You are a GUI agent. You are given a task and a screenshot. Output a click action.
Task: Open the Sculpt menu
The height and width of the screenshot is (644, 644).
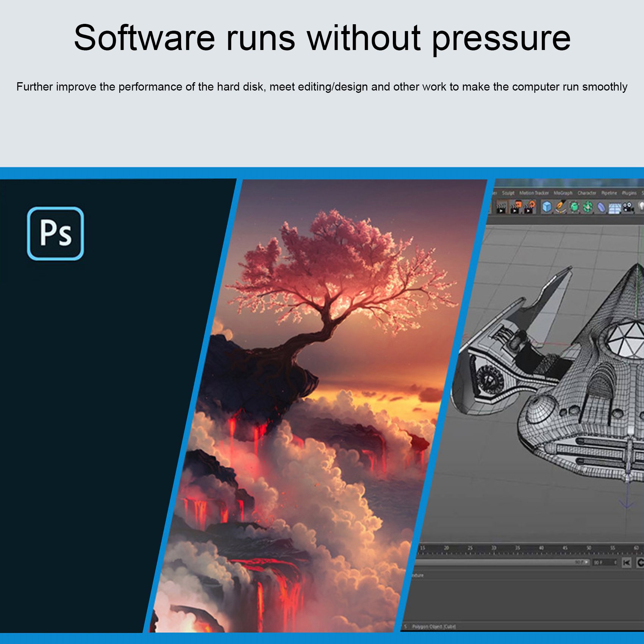click(508, 193)
